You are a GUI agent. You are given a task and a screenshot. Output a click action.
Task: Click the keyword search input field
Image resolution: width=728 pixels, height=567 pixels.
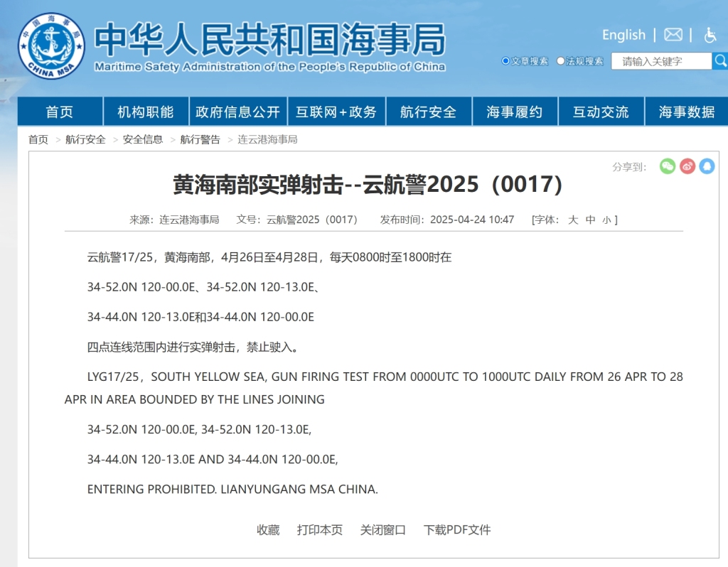[661, 61]
